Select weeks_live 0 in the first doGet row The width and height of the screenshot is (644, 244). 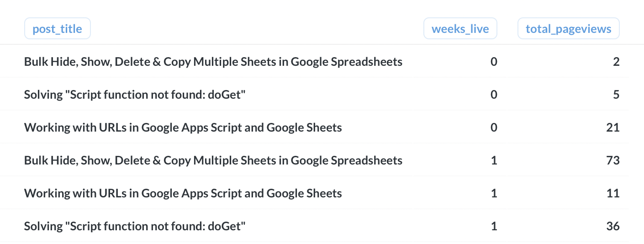pyautogui.click(x=493, y=95)
